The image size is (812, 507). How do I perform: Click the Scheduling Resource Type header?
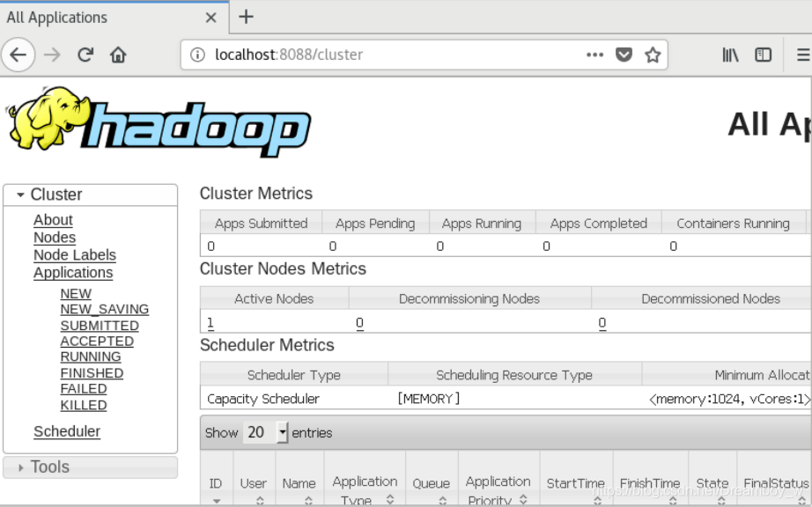coord(514,375)
